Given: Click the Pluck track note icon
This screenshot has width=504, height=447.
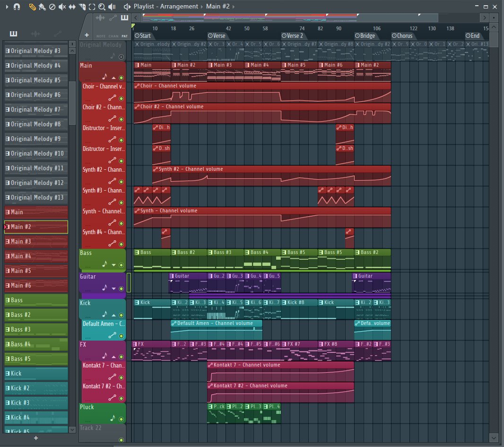Looking at the screenshot, I should pyautogui.click(x=113, y=418).
